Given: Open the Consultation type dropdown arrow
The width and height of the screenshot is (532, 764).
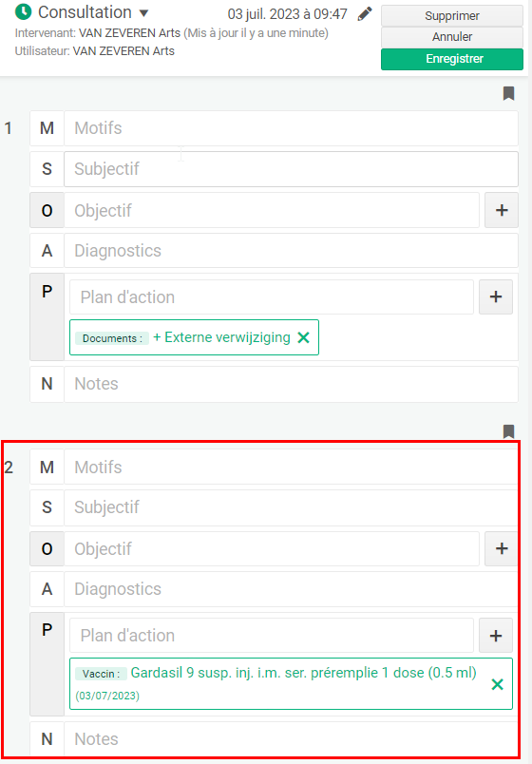Looking at the screenshot, I should pyautogui.click(x=143, y=13).
